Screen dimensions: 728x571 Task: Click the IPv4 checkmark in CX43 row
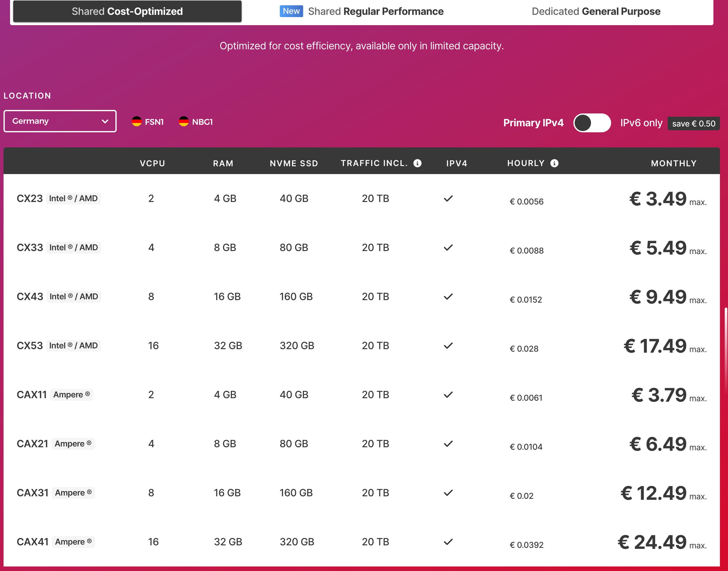(x=448, y=297)
